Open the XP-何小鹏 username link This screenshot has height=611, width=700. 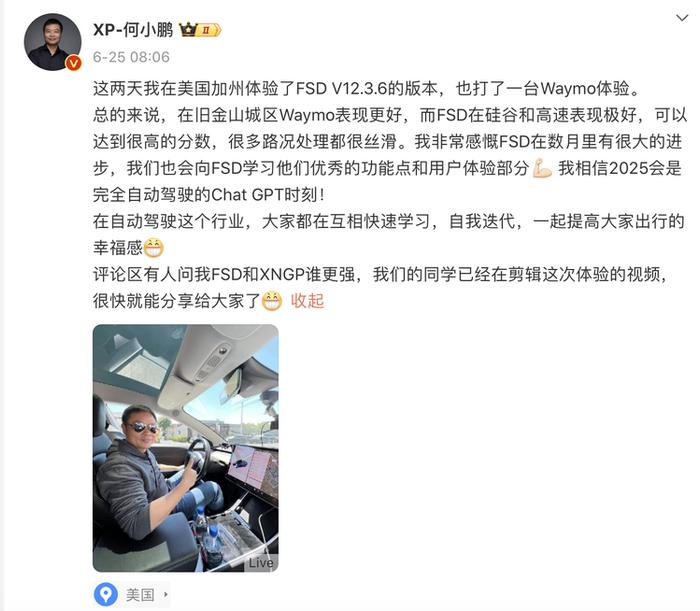click(x=133, y=30)
